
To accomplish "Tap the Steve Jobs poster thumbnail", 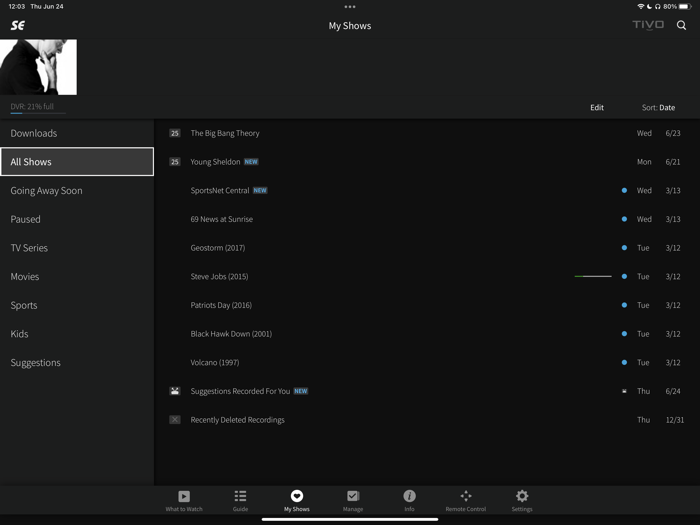I will [x=38, y=67].
